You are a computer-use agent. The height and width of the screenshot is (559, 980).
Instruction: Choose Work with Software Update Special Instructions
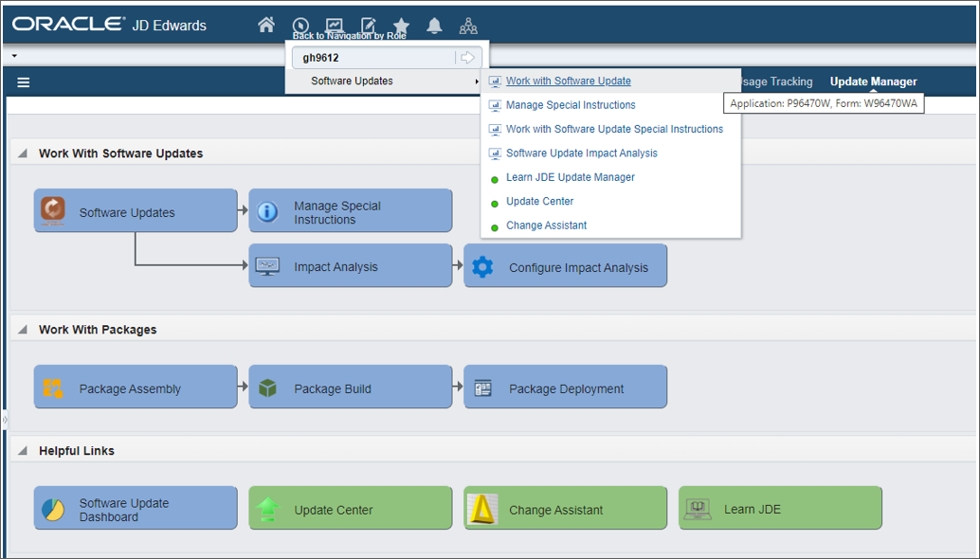coord(614,129)
